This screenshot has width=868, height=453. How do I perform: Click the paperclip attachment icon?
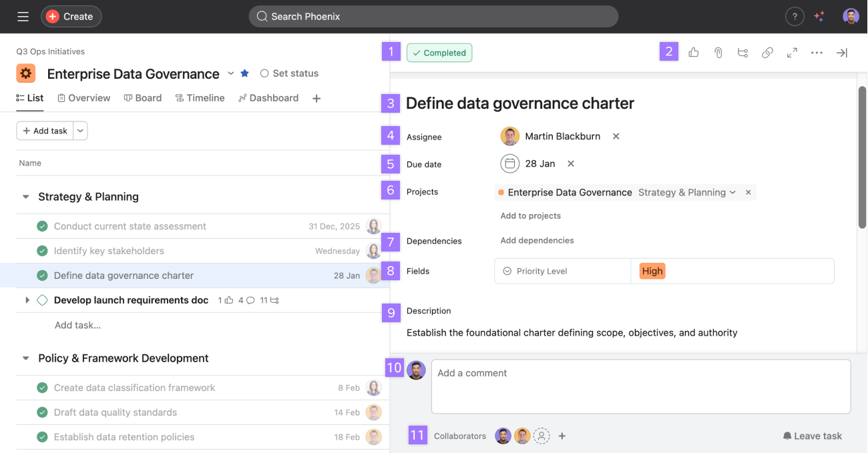pyautogui.click(x=718, y=53)
